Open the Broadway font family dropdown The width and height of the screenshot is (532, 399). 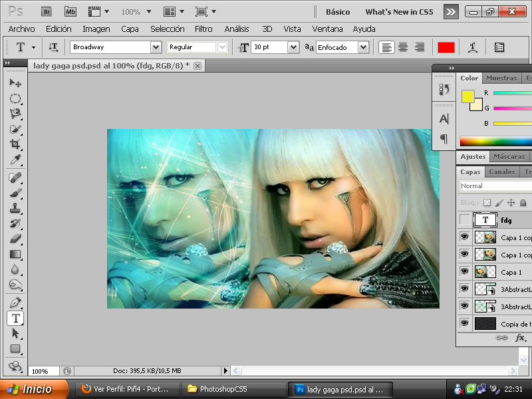tap(156, 47)
